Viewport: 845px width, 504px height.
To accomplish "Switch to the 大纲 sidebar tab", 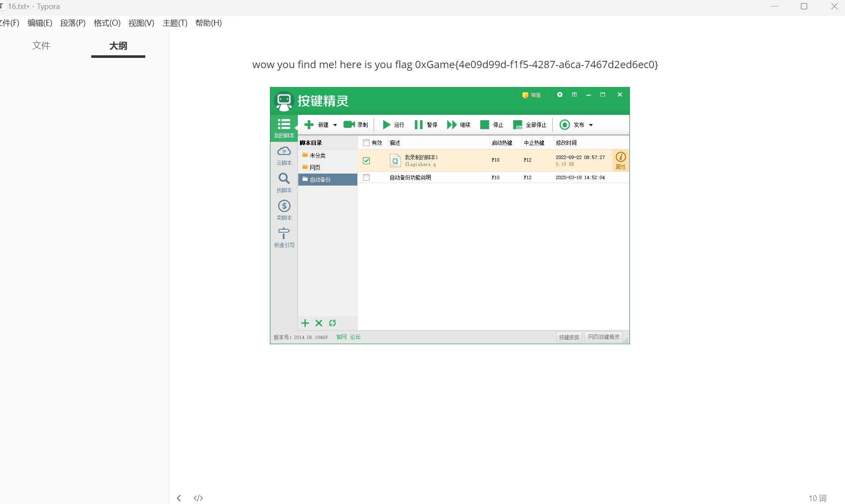I will tap(118, 45).
